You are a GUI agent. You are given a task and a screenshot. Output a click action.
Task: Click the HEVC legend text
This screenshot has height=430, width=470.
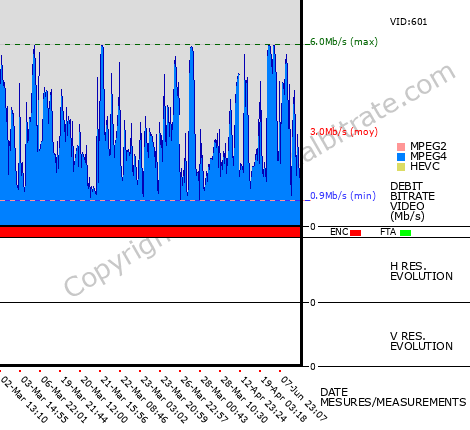[x=425, y=166]
